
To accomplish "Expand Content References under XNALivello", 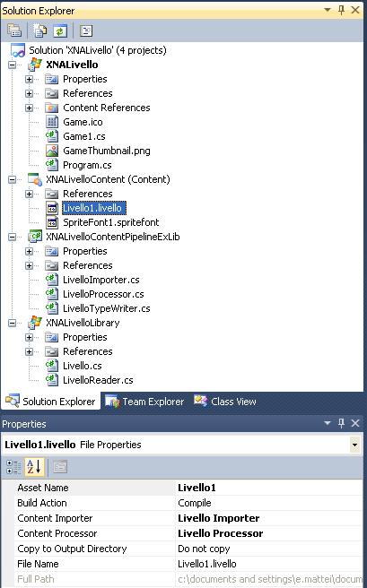I will 30,108.
